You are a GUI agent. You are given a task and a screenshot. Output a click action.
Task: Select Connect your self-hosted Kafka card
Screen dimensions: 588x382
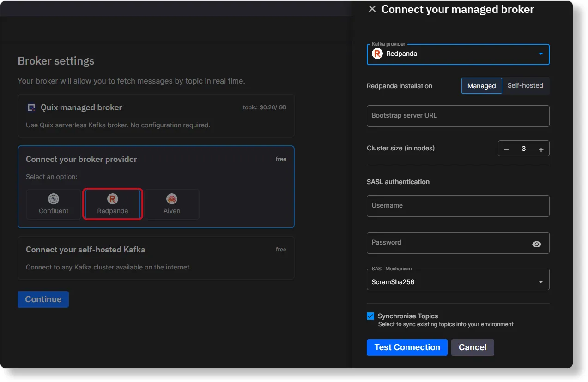(156, 258)
